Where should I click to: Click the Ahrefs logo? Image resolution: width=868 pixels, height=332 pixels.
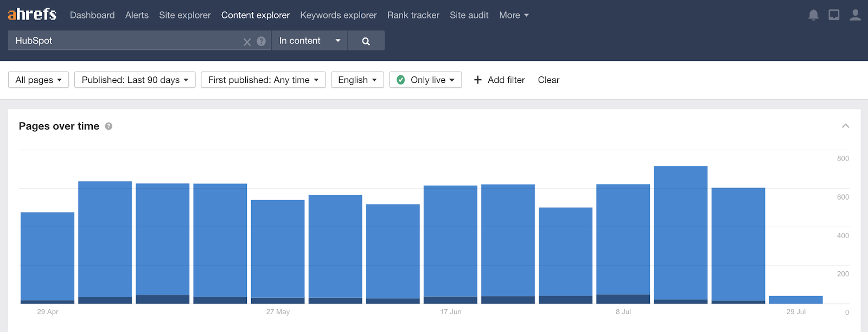32,15
